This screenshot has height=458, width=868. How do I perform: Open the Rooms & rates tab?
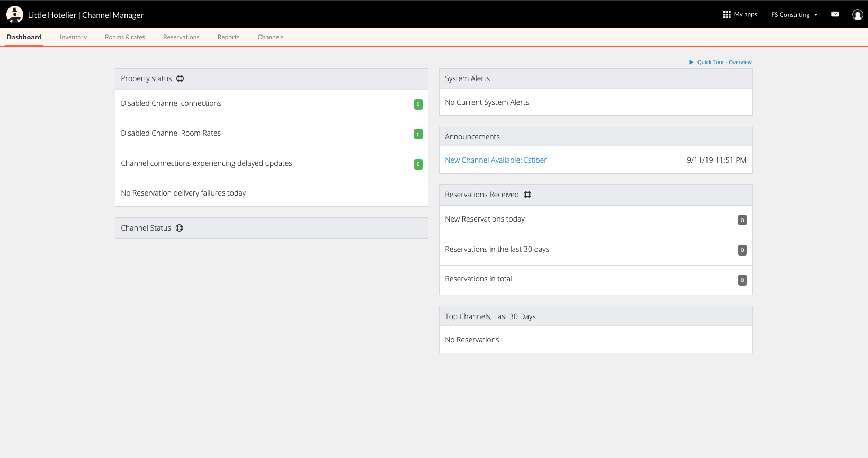pos(125,37)
